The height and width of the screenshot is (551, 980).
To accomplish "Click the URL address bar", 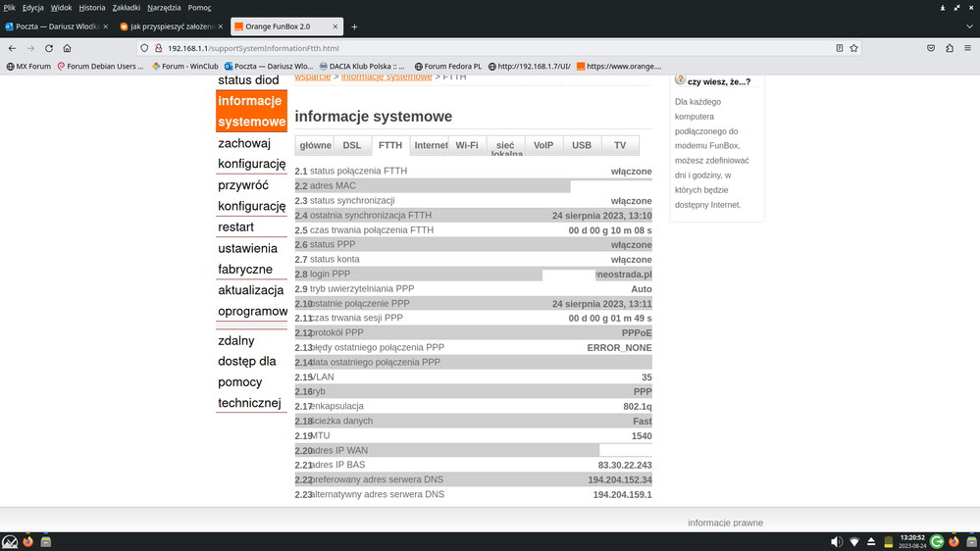I will coord(490,48).
